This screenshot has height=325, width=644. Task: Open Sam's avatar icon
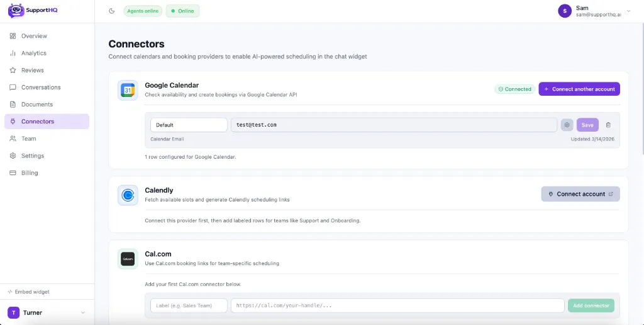tap(565, 11)
